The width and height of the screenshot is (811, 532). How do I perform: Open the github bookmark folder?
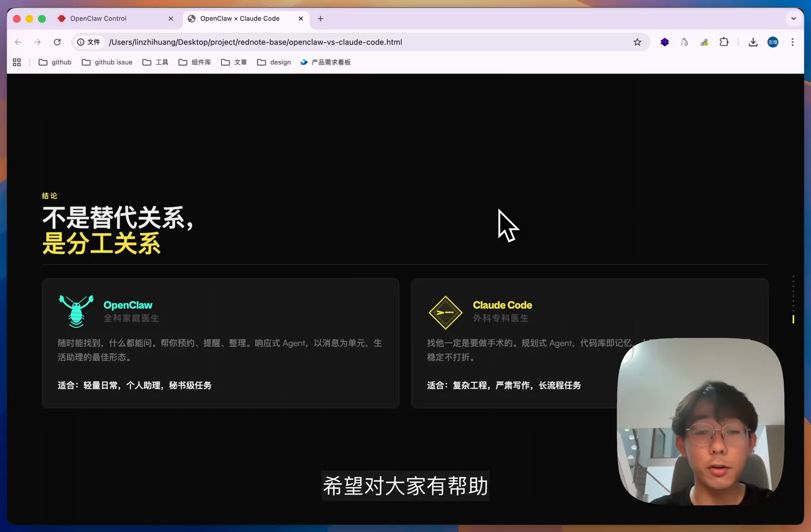[55, 62]
